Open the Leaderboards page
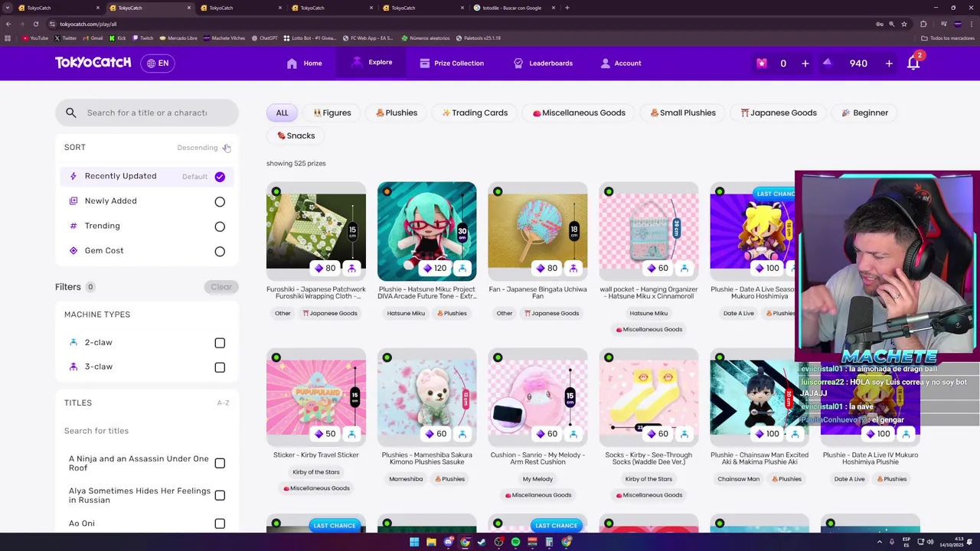The image size is (980, 551). click(x=543, y=64)
